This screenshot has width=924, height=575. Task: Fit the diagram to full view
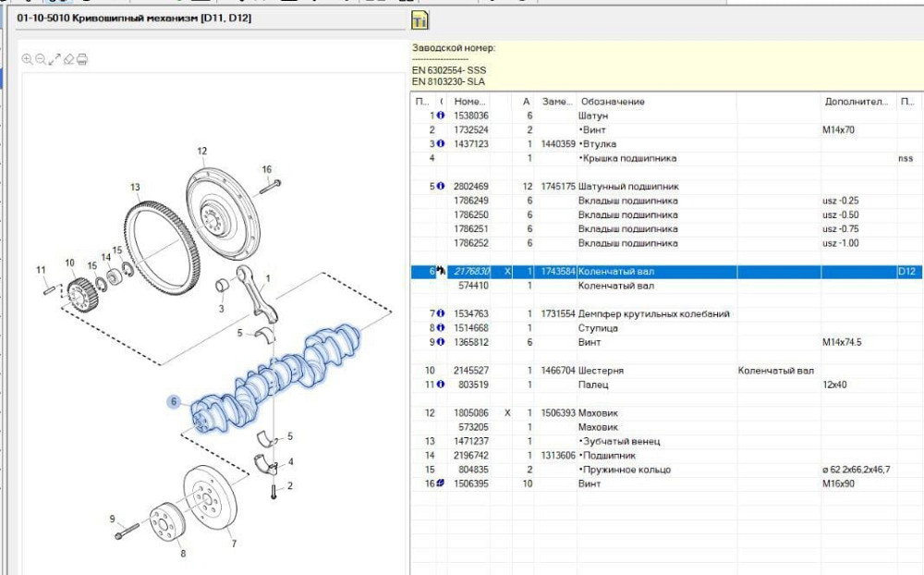point(55,60)
